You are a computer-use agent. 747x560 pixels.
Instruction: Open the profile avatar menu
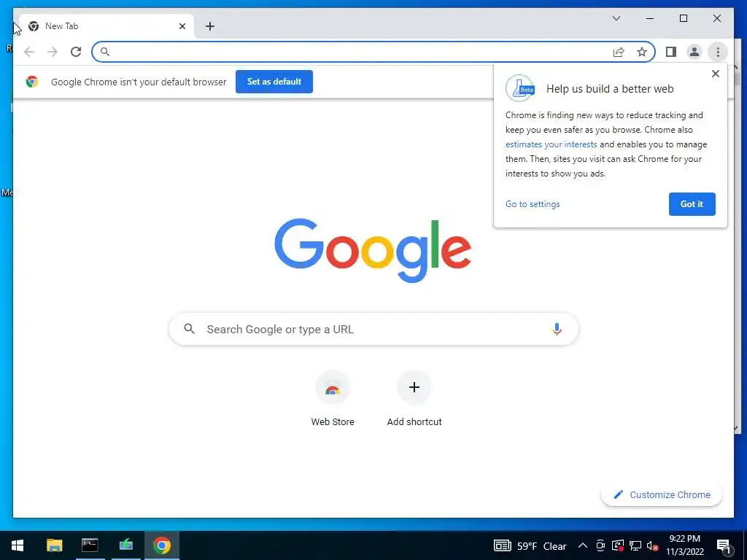(694, 52)
